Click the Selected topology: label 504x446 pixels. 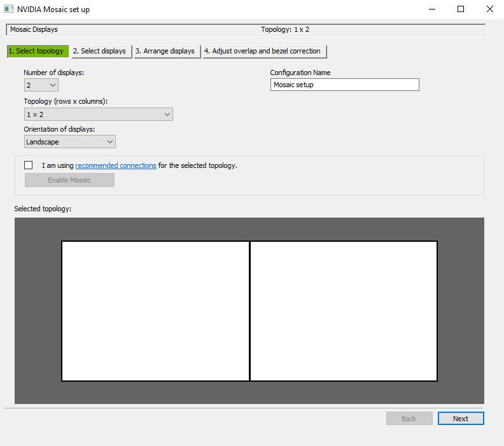coord(43,209)
